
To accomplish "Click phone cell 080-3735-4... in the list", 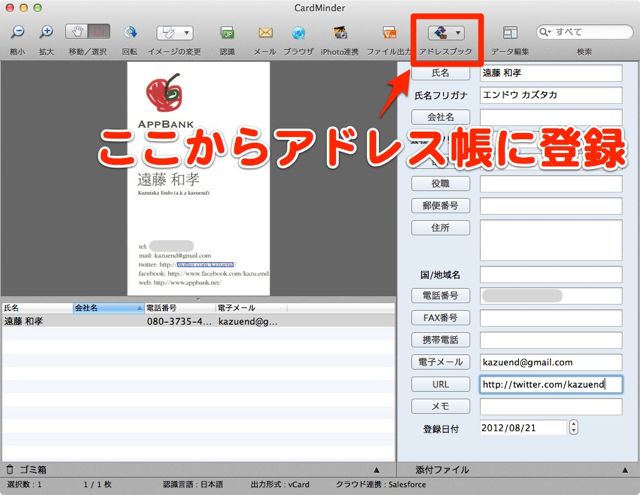I will click(180, 321).
